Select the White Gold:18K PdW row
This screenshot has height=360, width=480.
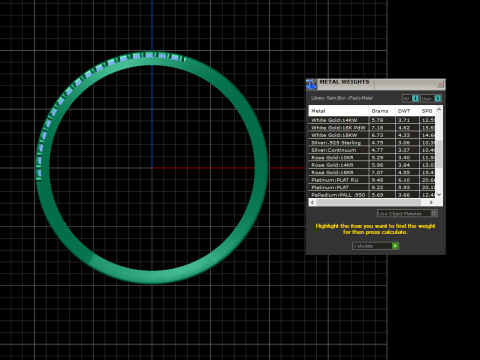pos(372,128)
